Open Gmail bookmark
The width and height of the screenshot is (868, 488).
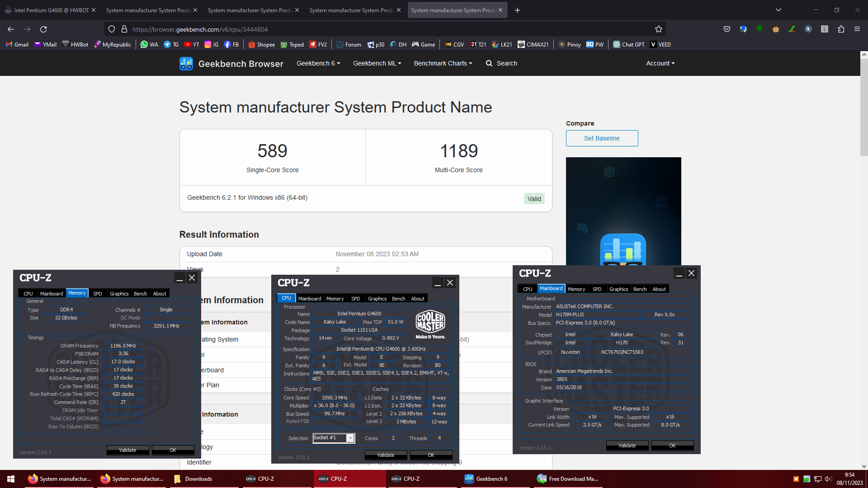point(17,44)
